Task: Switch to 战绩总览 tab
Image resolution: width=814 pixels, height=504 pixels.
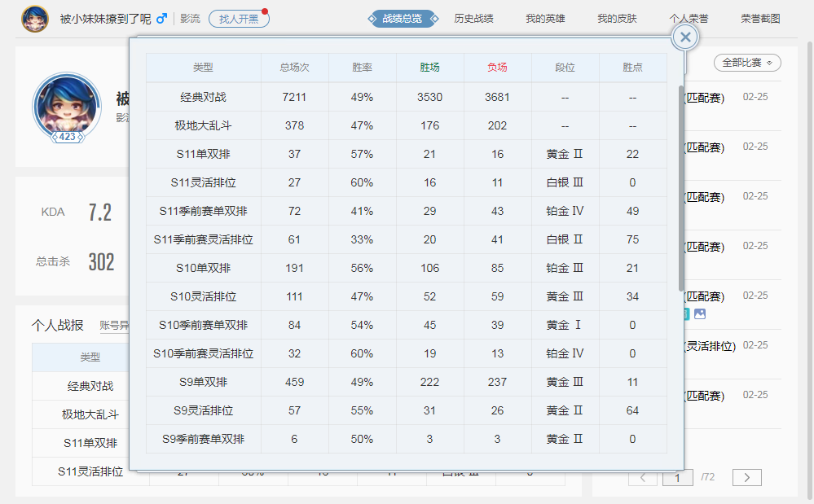Action: pyautogui.click(x=403, y=19)
